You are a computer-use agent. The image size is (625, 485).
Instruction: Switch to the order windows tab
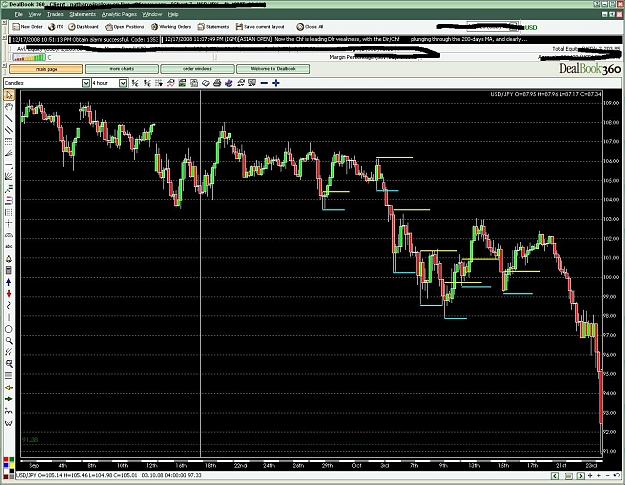197,69
